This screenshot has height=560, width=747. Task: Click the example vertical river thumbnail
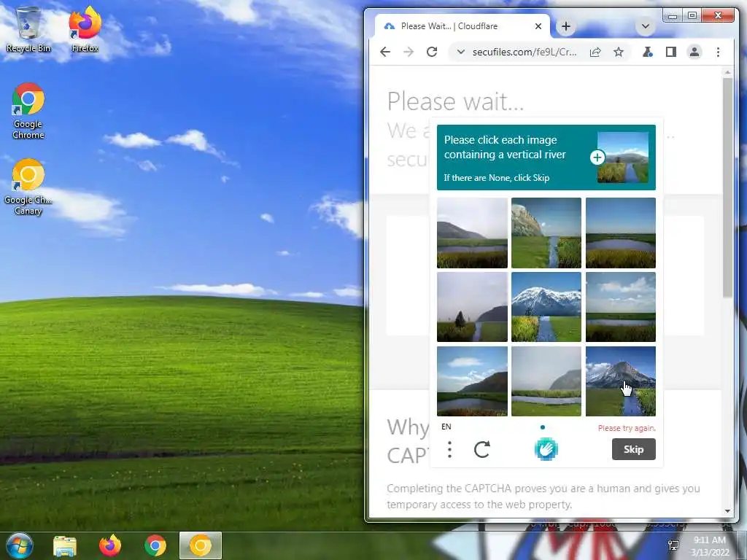[x=623, y=157]
